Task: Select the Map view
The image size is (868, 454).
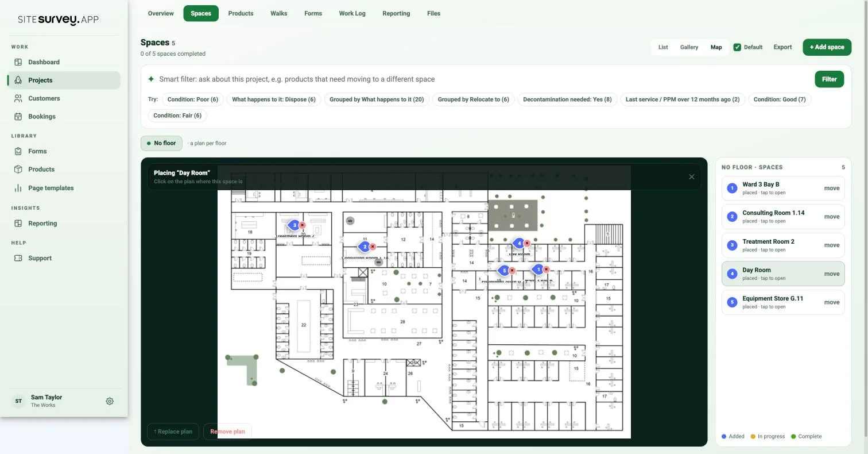Action: 716,47
